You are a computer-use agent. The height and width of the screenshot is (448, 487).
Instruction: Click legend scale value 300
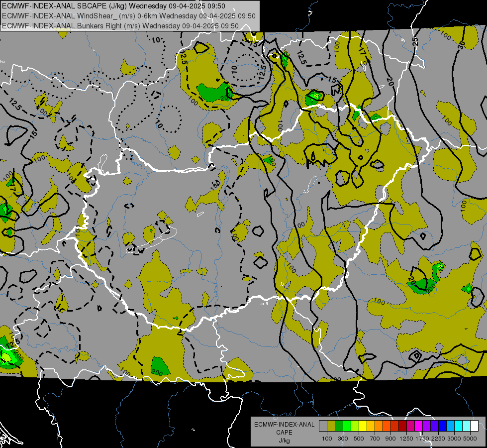pos(343,439)
